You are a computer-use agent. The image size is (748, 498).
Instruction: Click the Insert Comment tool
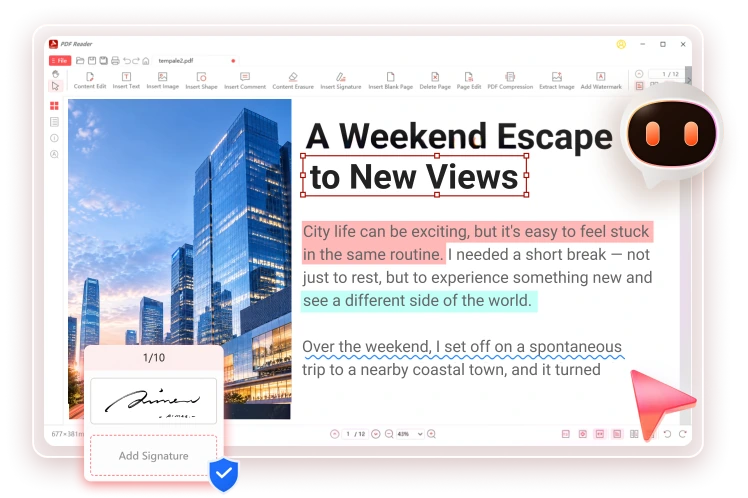(x=245, y=81)
